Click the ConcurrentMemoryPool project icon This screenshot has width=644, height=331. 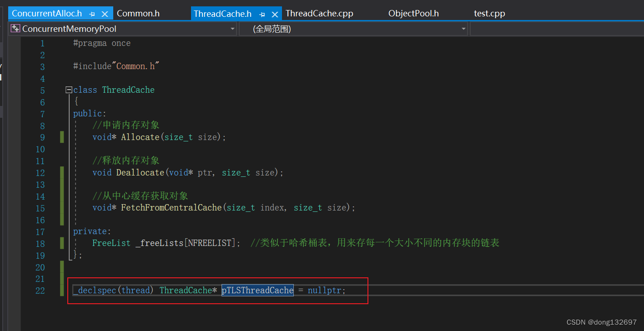(x=15, y=29)
